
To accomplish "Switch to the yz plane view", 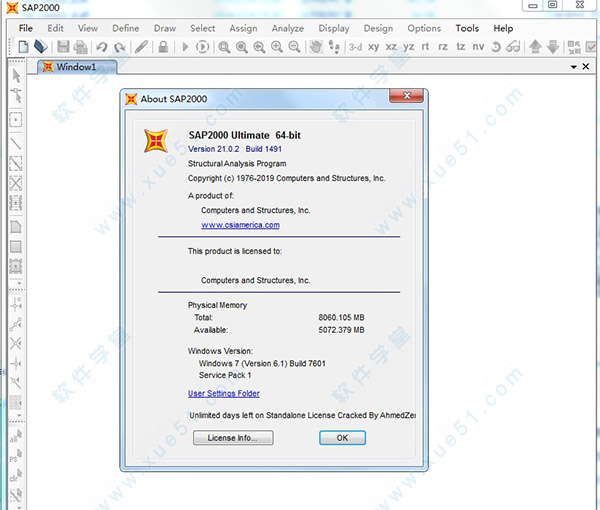I will (x=409, y=47).
